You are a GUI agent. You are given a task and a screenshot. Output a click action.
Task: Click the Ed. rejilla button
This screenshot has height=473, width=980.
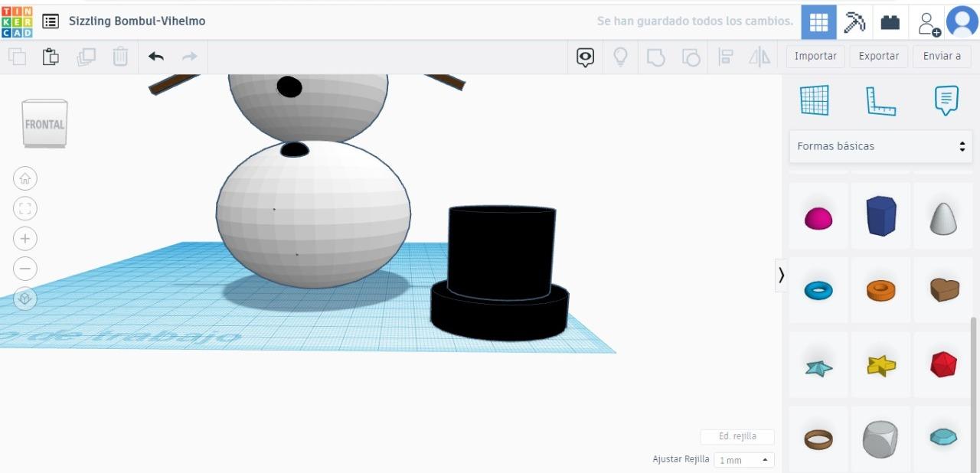737,436
